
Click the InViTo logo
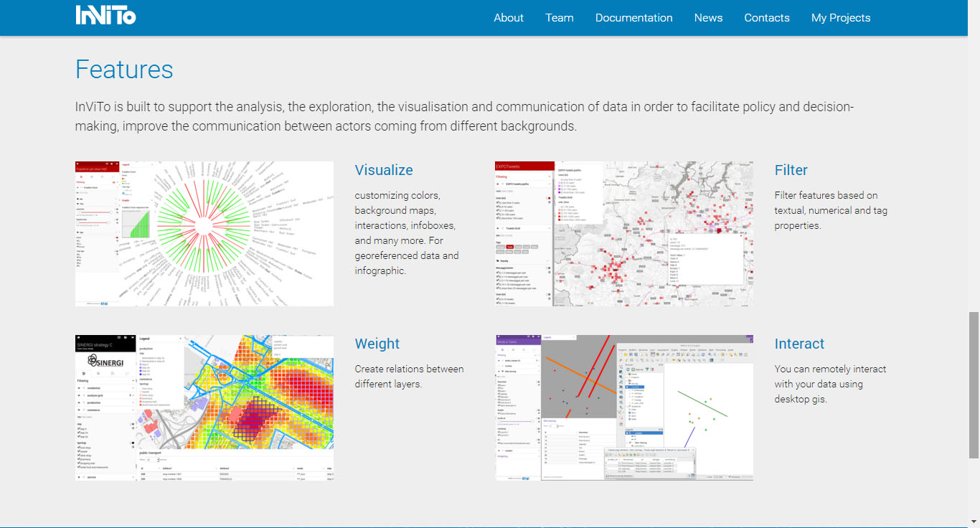(x=105, y=15)
